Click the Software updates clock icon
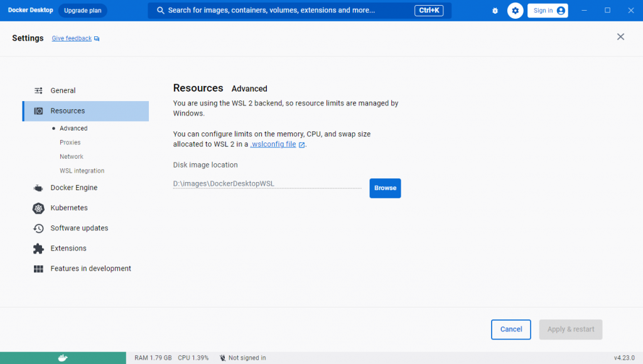The width and height of the screenshot is (643, 364). coord(38,228)
